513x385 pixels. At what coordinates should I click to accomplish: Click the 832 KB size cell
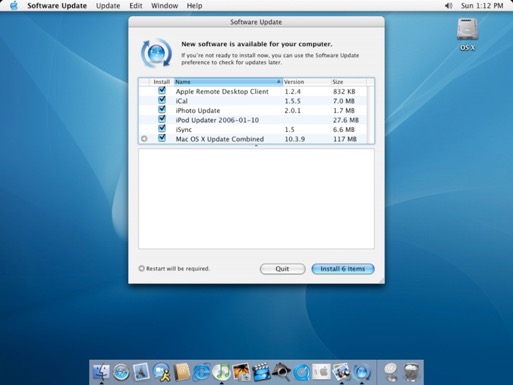[344, 91]
